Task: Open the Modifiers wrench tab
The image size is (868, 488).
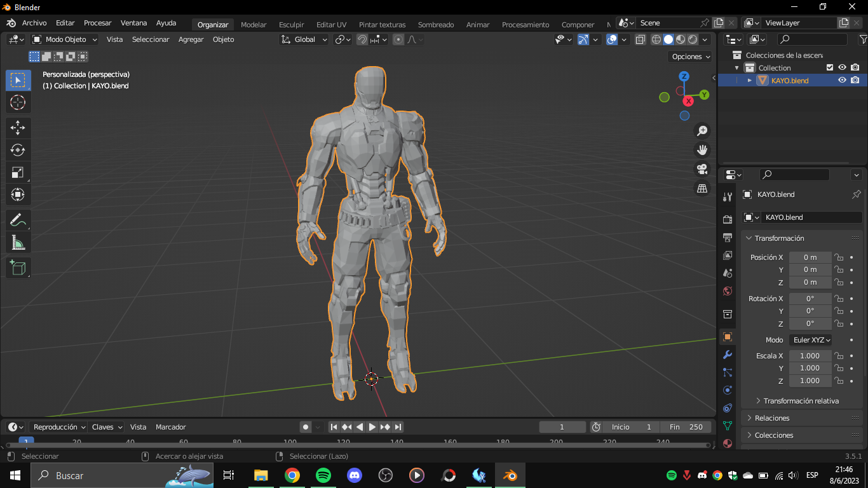Action: [x=728, y=355]
